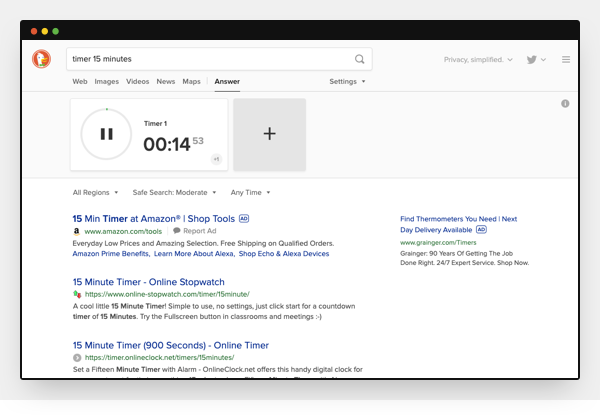The width and height of the screenshot is (600, 415).
Task: Click the Report Ad speech bubble icon
Action: 176,231
